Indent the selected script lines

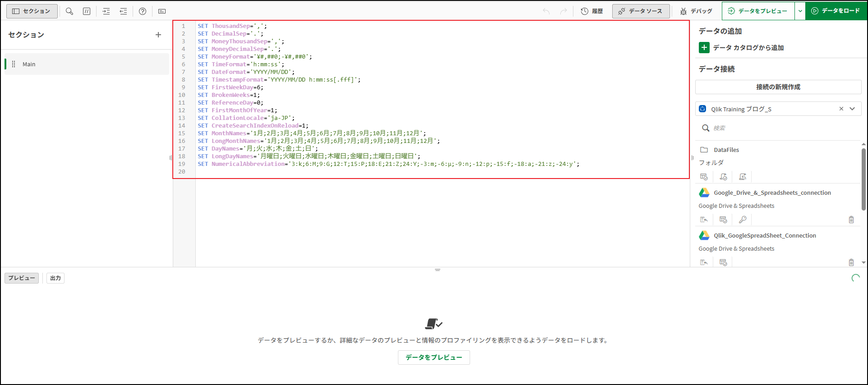click(x=106, y=11)
